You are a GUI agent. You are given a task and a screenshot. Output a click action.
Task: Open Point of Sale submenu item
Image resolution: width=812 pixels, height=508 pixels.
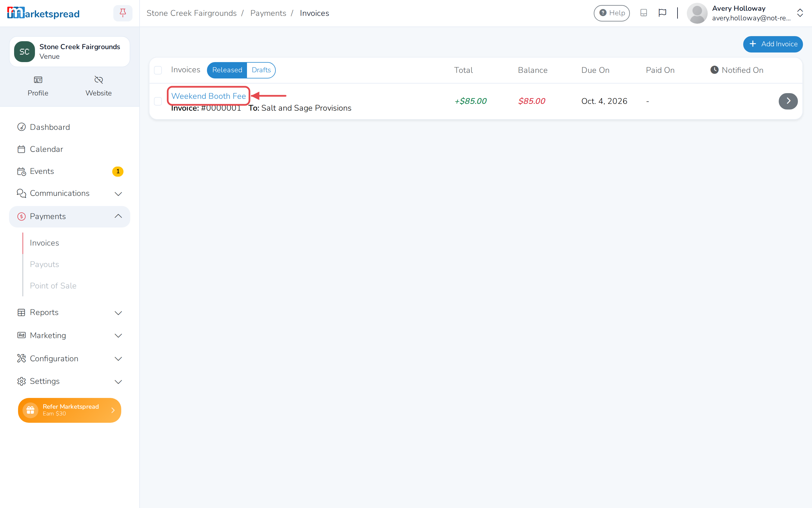[53, 286]
